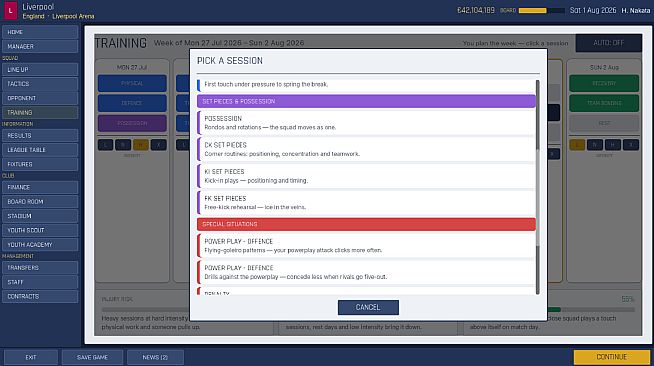Select TRAINING in the sidebar
654x366 pixels.
(40, 113)
